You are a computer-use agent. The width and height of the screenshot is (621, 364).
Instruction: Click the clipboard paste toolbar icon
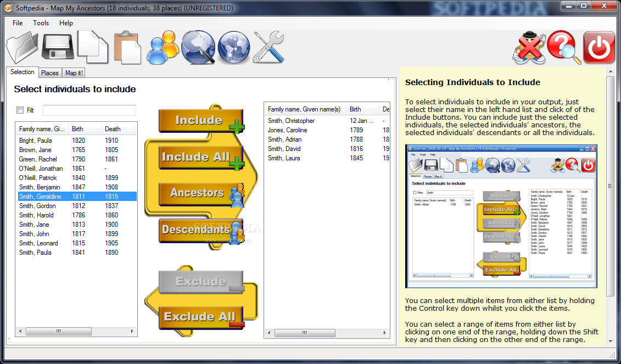coord(127,48)
